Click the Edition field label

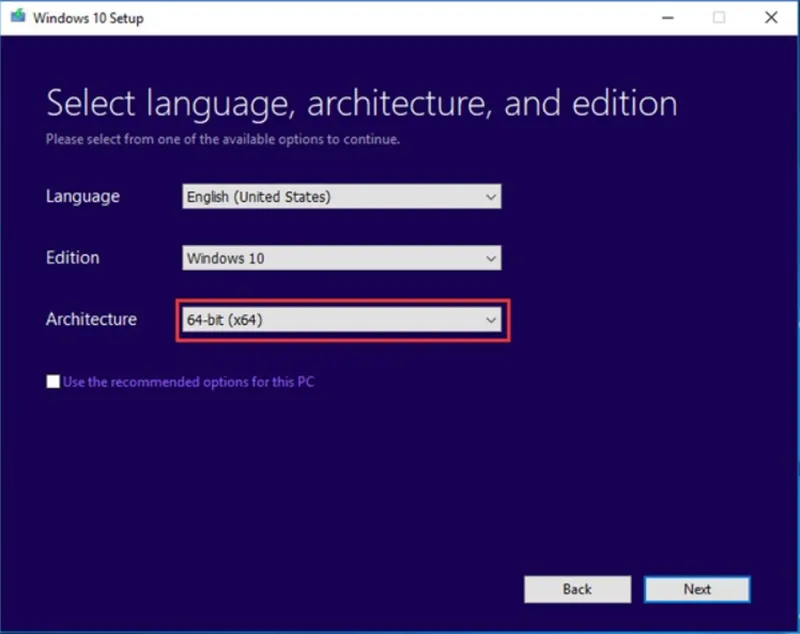point(73,258)
